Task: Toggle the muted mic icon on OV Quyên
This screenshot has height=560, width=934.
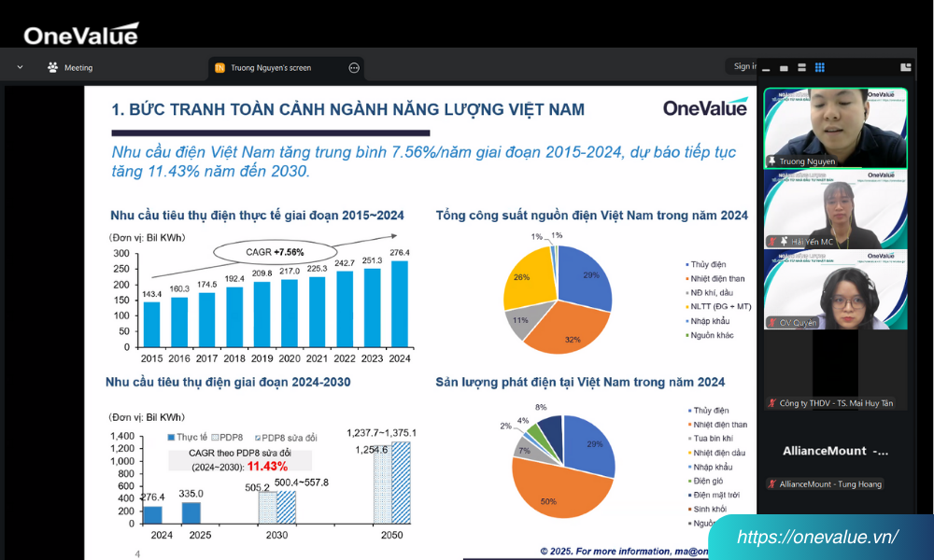Action: [772, 322]
